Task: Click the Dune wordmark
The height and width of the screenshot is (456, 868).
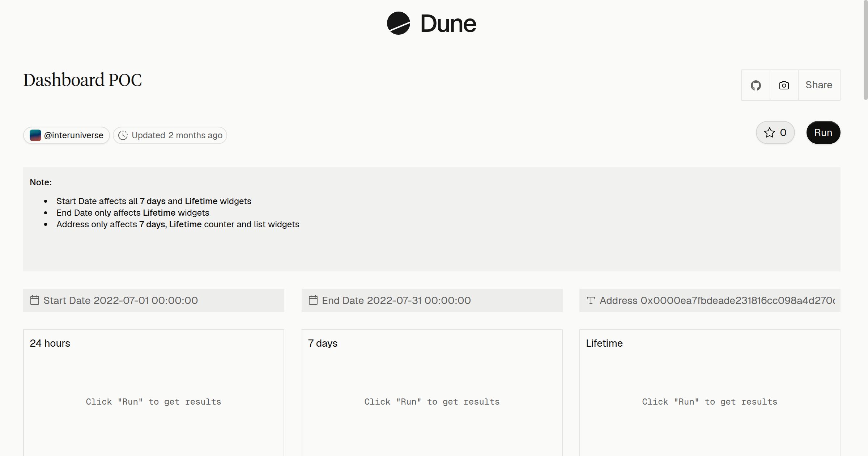Action: (448, 24)
